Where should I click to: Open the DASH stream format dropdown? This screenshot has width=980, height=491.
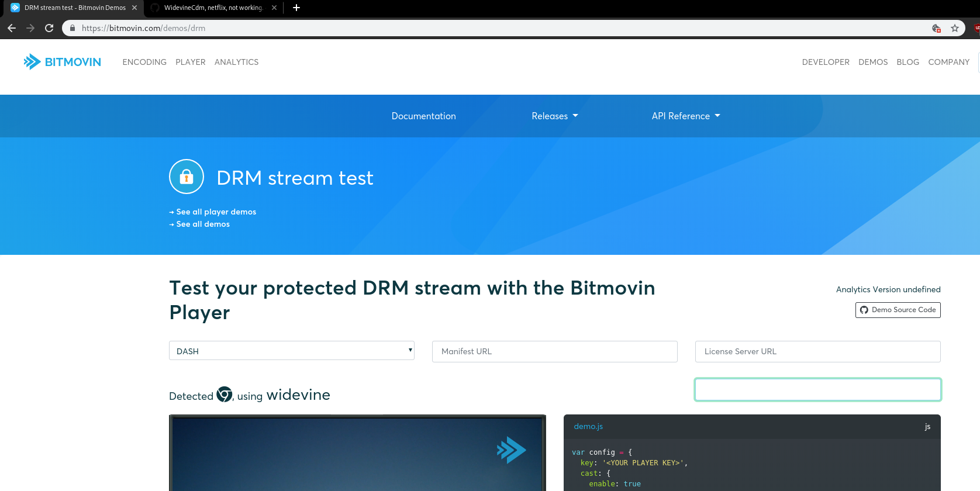(x=292, y=351)
